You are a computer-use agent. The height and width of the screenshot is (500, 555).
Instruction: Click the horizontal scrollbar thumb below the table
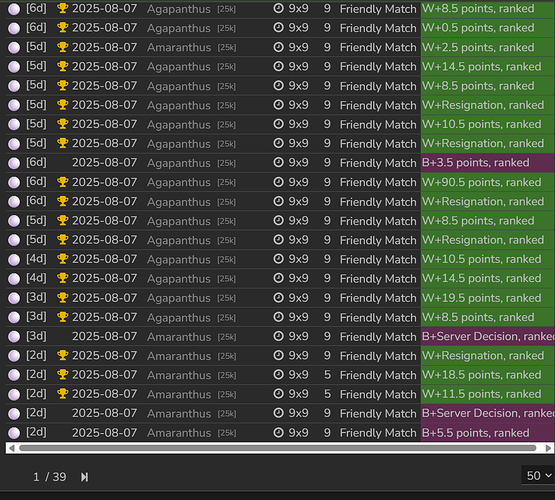tap(278, 448)
